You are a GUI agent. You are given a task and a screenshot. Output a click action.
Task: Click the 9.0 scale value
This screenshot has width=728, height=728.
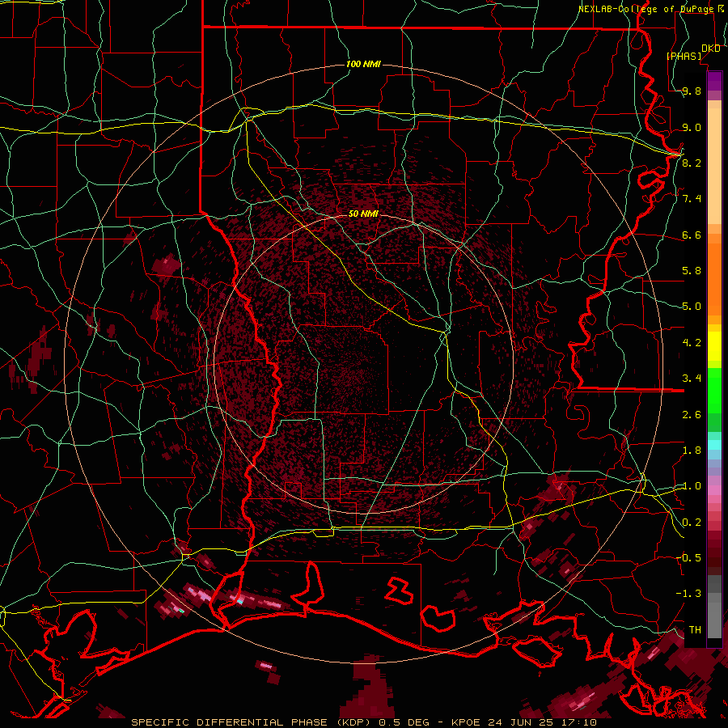click(x=692, y=127)
